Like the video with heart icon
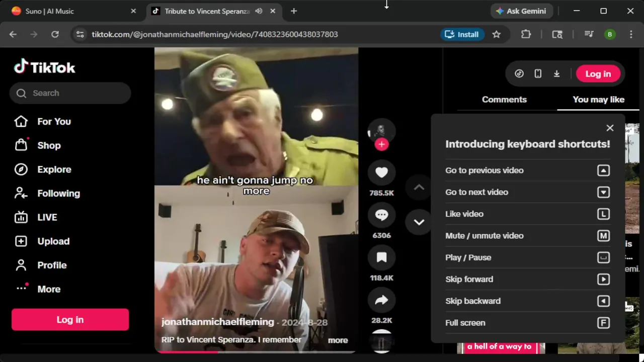The height and width of the screenshot is (362, 644). click(x=381, y=172)
